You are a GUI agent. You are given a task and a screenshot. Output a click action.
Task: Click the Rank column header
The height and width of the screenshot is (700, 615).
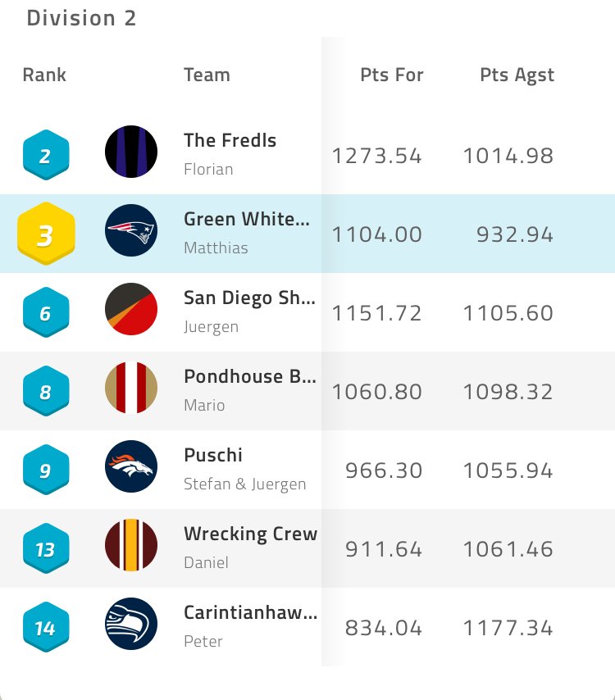tap(44, 75)
